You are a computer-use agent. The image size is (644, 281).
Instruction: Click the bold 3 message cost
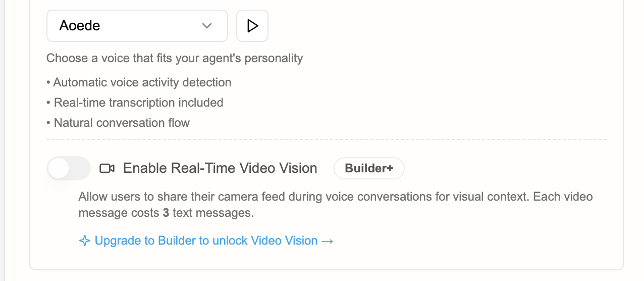click(x=166, y=213)
